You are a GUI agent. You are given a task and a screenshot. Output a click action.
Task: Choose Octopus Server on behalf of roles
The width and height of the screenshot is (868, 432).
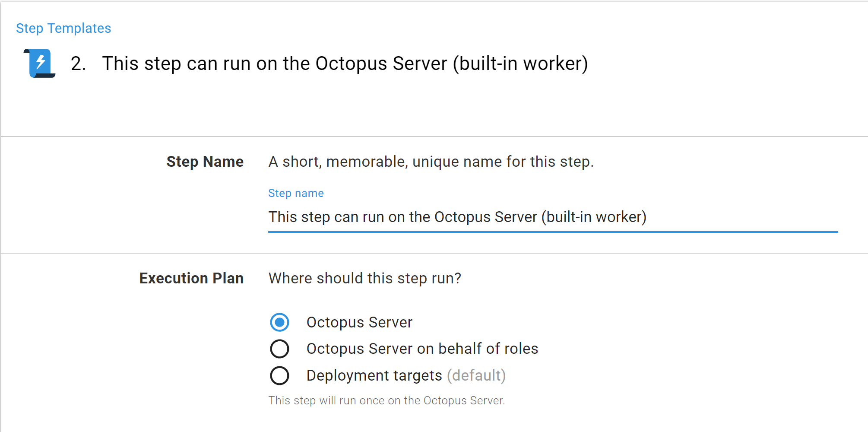(x=279, y=349)
